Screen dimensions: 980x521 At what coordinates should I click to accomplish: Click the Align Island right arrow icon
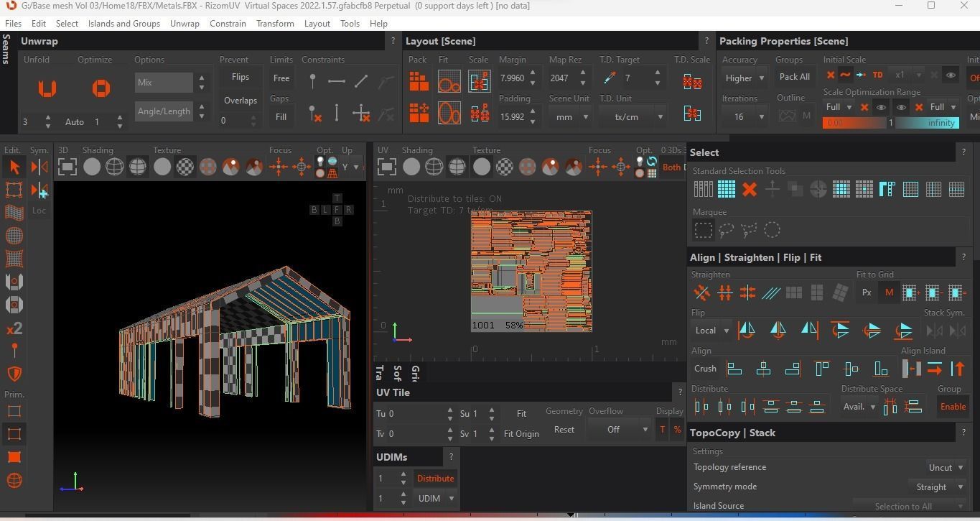click(934, 369)
